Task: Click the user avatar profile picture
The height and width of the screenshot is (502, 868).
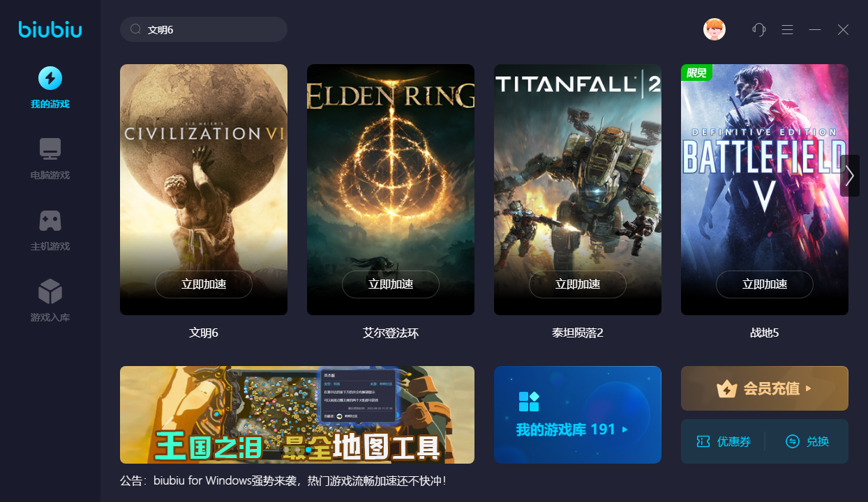Action: pyautogui.click(x=714, y=29)
